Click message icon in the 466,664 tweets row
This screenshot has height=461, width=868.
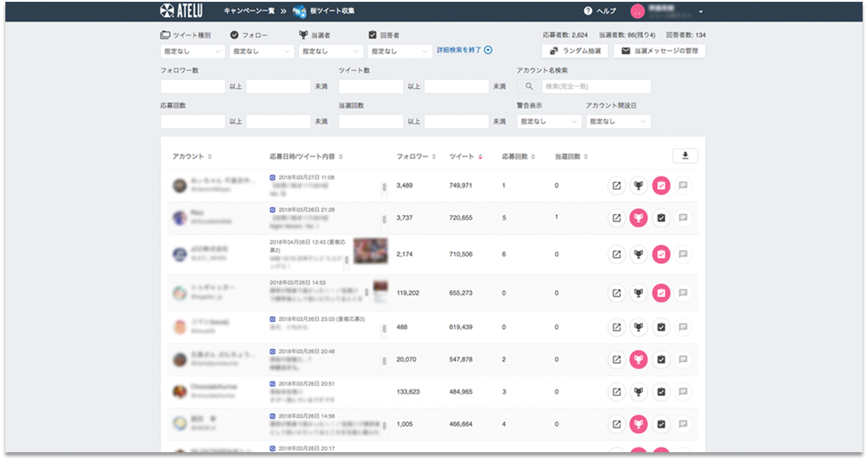683,424
